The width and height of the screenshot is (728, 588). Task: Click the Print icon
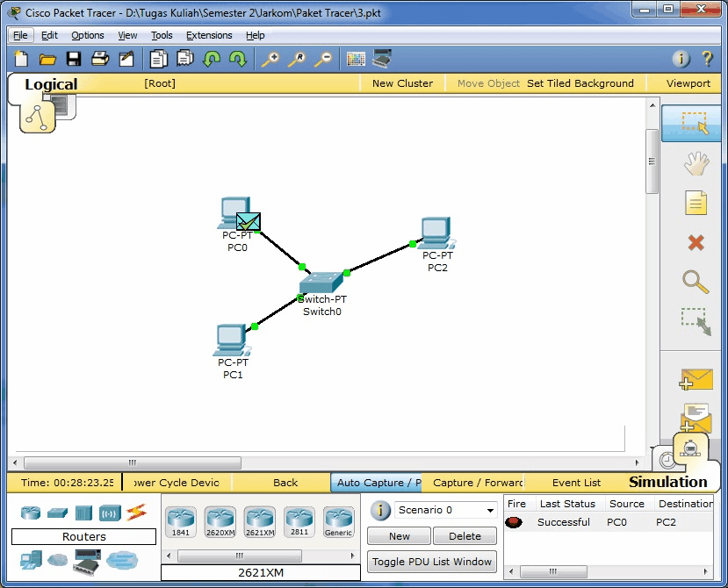click(x=100, y=59)
